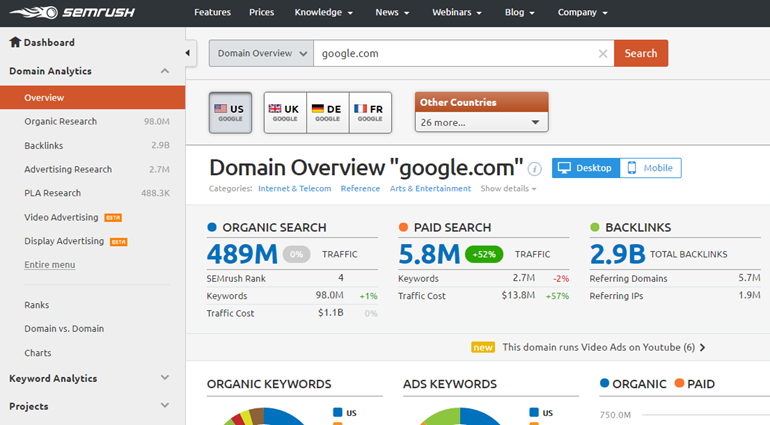
Task: Click the Dashboard home icon
Action: click(15, 43)
